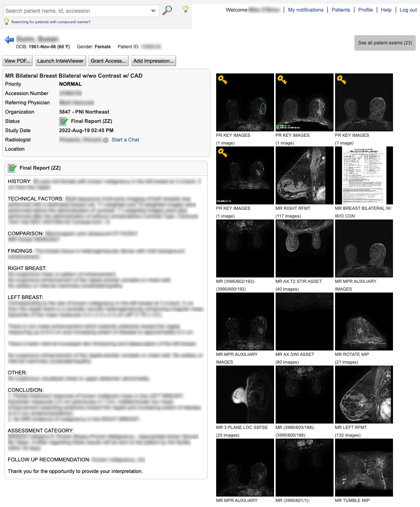The width and height of the screenshot is (420, 507).
Task: Click the lightbulb tip icon beside the search
Action: (x=186, y=10)
